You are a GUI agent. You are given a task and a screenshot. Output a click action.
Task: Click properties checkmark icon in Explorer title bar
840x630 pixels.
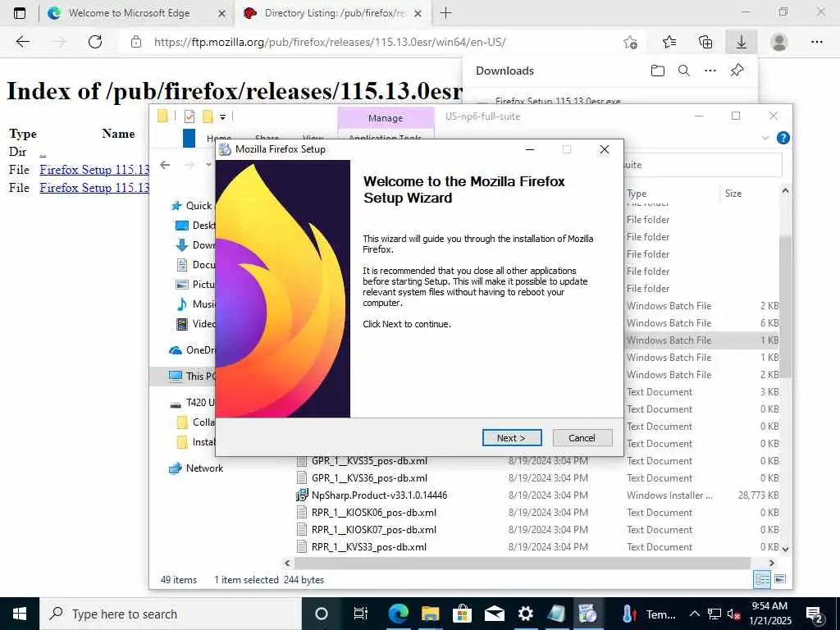pos(189,116)
